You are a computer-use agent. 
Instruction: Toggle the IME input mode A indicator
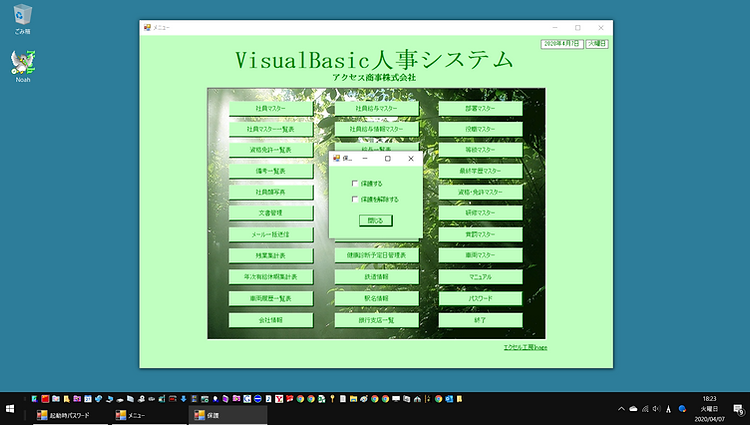coord(669,409)
